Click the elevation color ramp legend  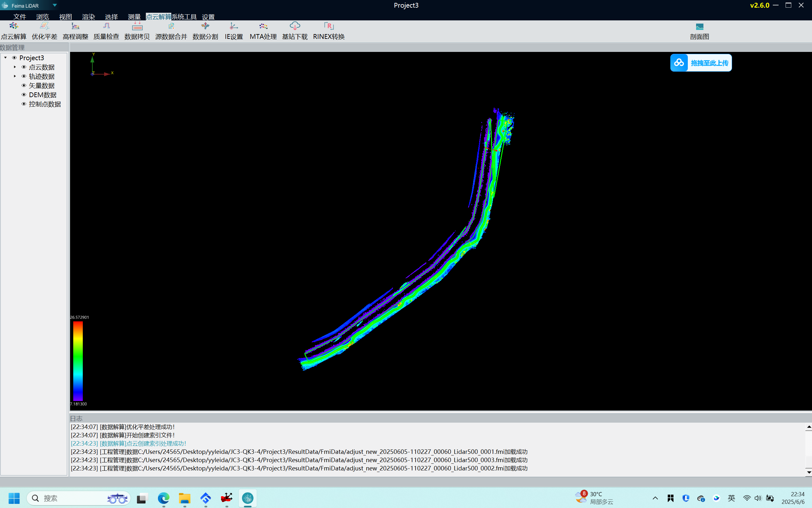point(78,361)
